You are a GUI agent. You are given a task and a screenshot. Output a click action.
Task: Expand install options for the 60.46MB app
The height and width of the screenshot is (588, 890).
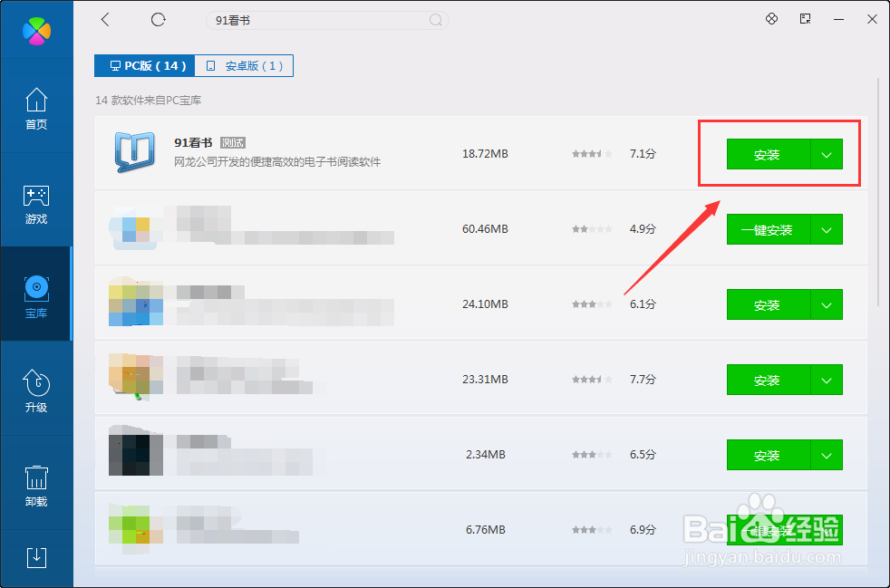[827, 230]
